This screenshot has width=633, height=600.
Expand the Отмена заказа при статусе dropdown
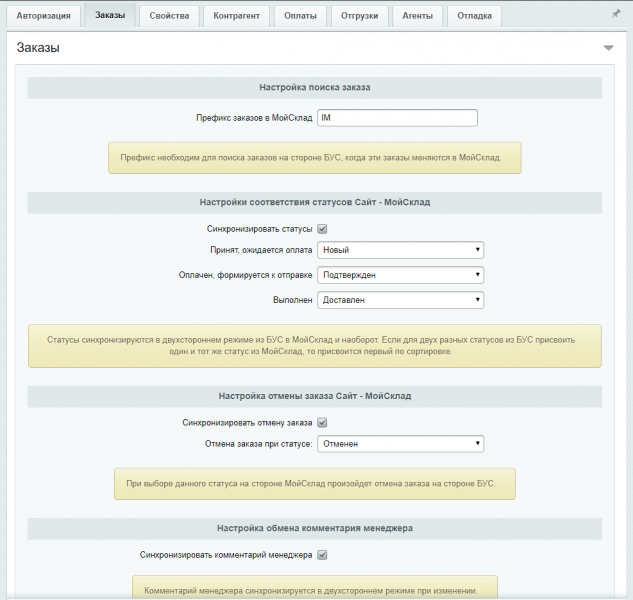click(400, 443)
